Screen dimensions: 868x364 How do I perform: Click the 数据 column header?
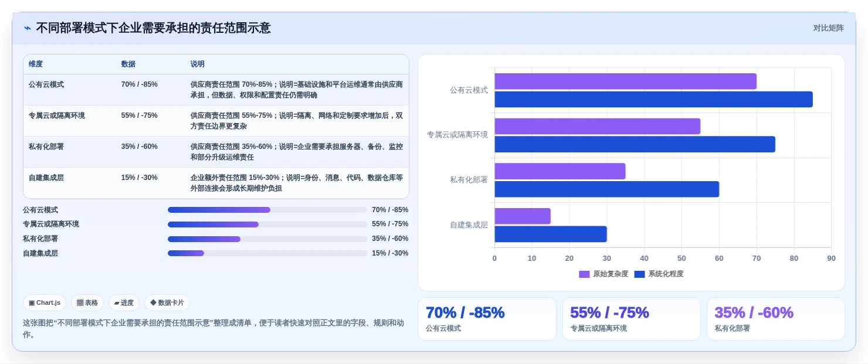point(128,64)
